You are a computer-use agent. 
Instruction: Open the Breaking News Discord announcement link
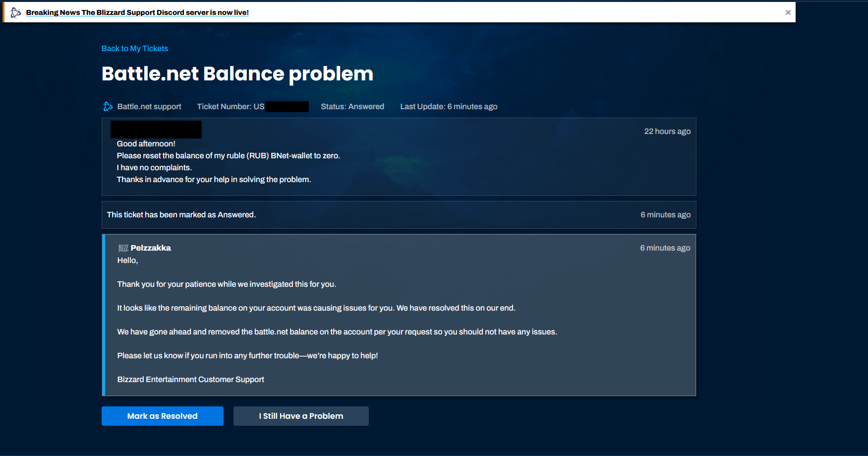(137, 12)
